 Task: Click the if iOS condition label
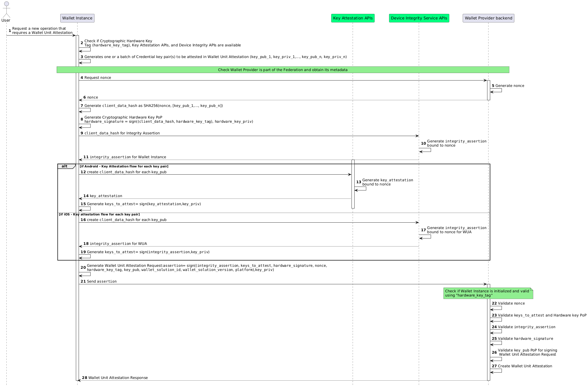coord(99,214)
